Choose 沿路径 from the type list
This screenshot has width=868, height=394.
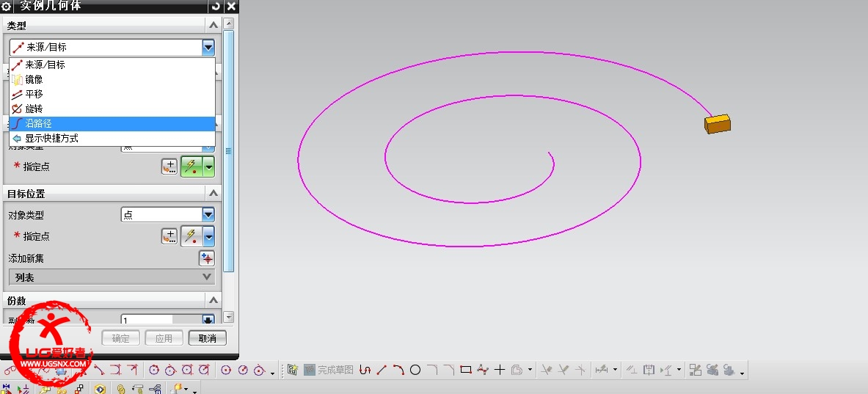tap(112, 124)
